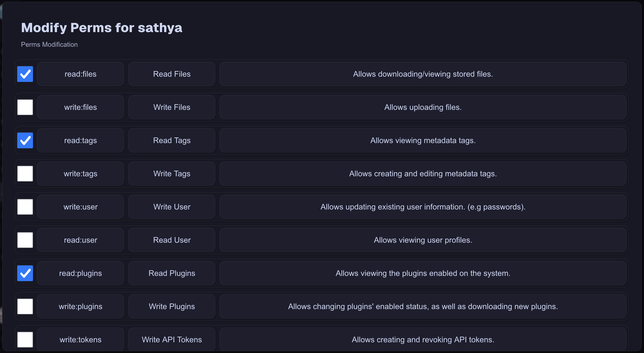This screenshot has height=353, width=644.
Task: Click the write:plugins key label
Action: pos(80,306)
